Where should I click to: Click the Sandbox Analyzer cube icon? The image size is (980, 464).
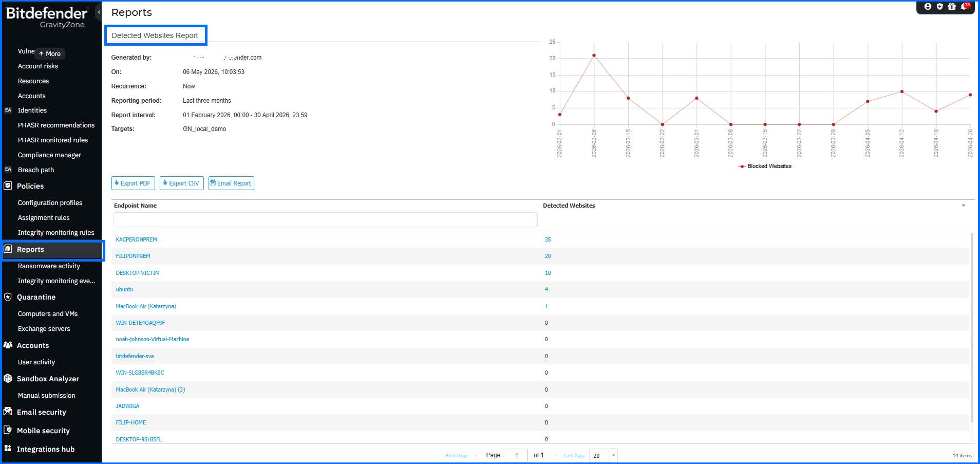8,379
